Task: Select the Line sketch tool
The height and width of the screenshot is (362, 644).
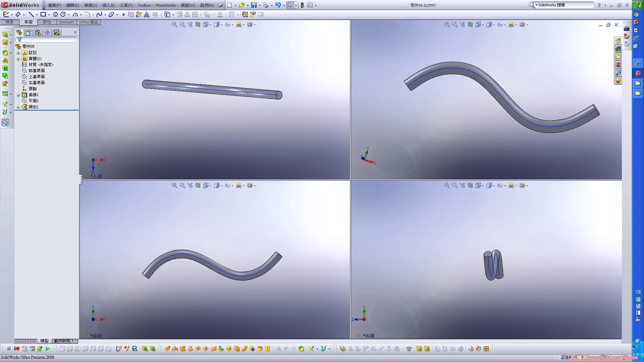Action: point(31,14)
